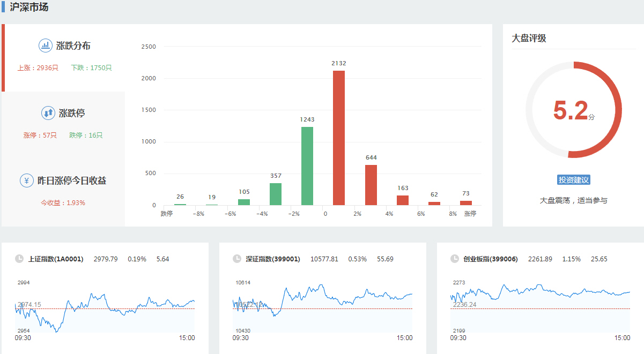Click the 涨跌停 up-down arrows icon

(48, 113)
